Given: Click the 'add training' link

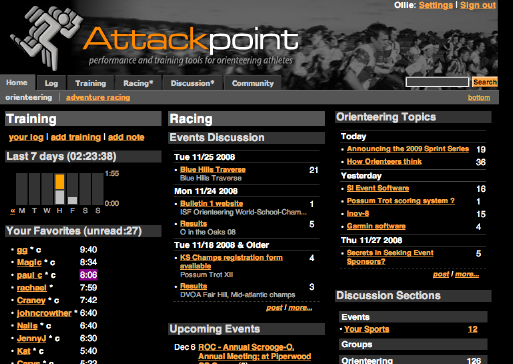Looking at the screenshot, I should click(x=76, y=137).
